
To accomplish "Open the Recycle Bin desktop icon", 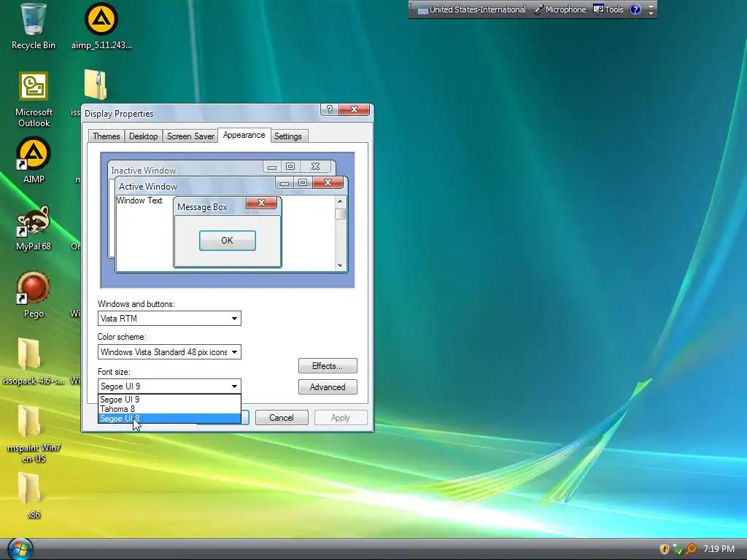I will pos(34,26).
